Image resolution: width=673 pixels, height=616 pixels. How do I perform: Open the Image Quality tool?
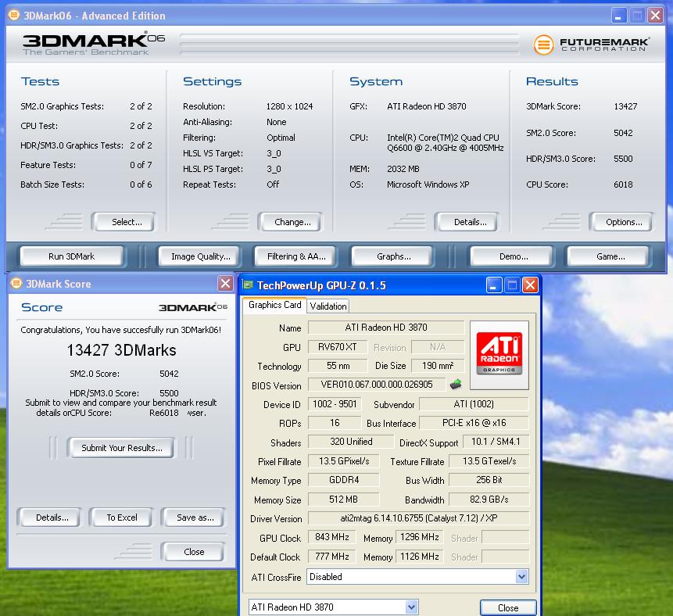click(200, 256)
